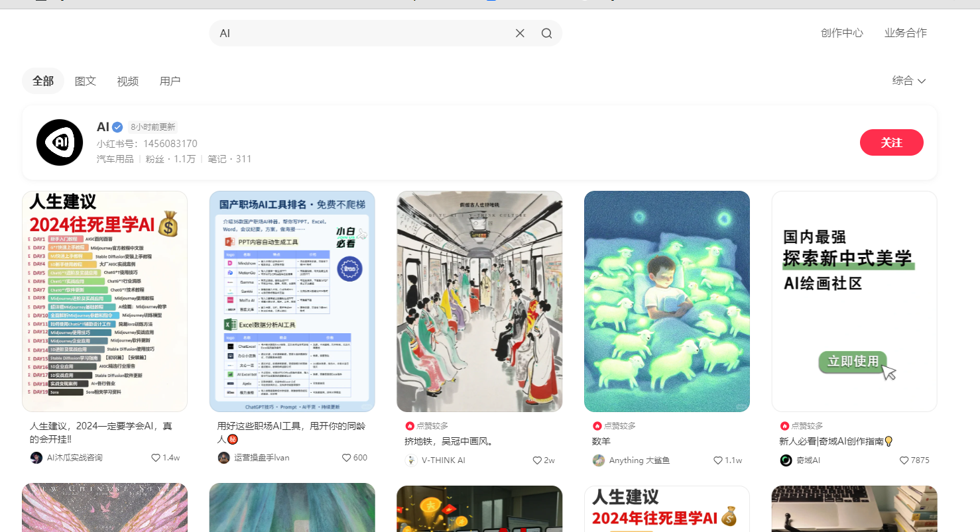Screen dimensions: 980x532
Task: Open author name AI沐瓜实战咨询
Action: 75,458
